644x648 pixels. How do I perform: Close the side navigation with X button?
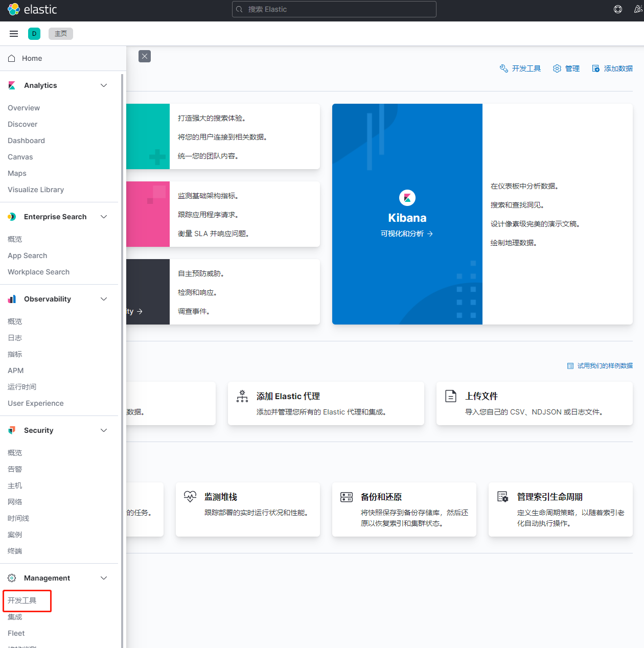[x=145, y=56]
